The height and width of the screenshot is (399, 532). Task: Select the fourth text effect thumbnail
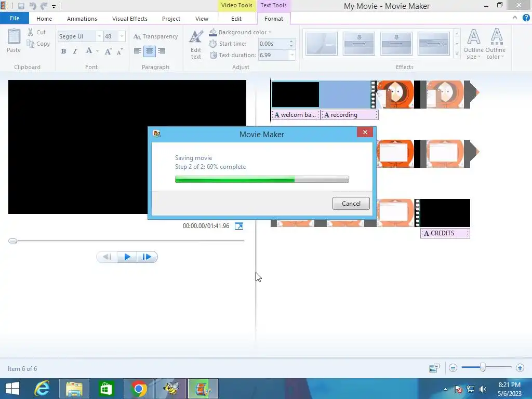[x=434, y=44]
